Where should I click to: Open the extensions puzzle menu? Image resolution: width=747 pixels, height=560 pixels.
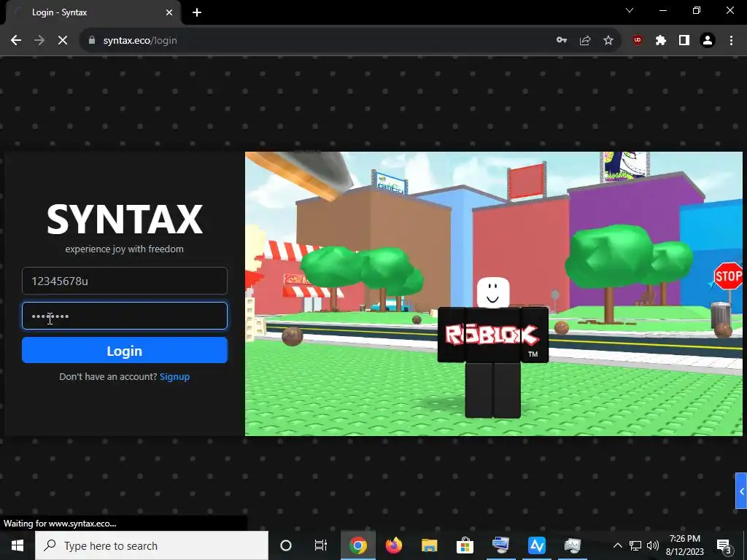pos(661,41)
